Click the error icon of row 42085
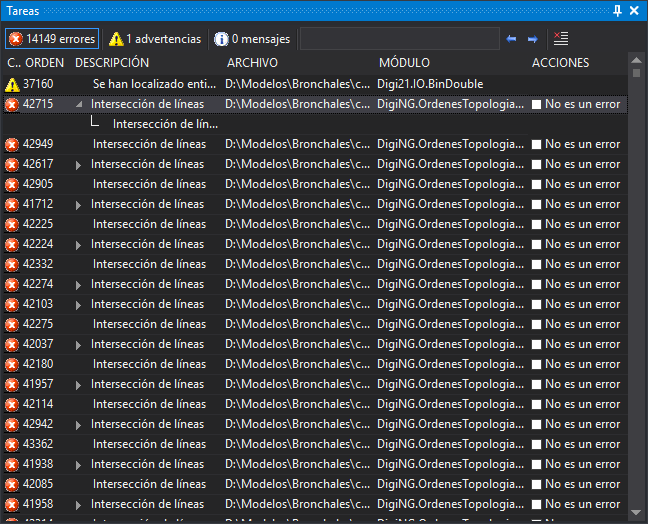Image resolution: width=648 pixels, height=524 pixels. tap(12, 485)
